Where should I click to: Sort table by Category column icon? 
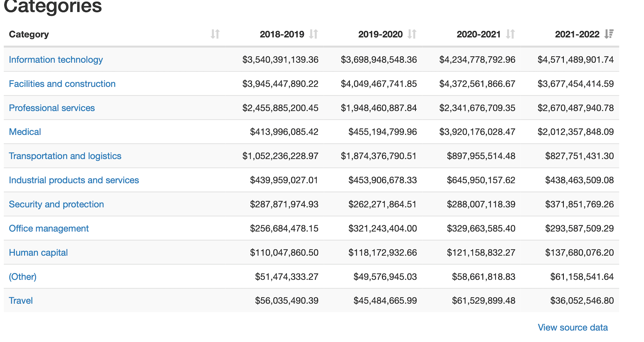(215, 34)
